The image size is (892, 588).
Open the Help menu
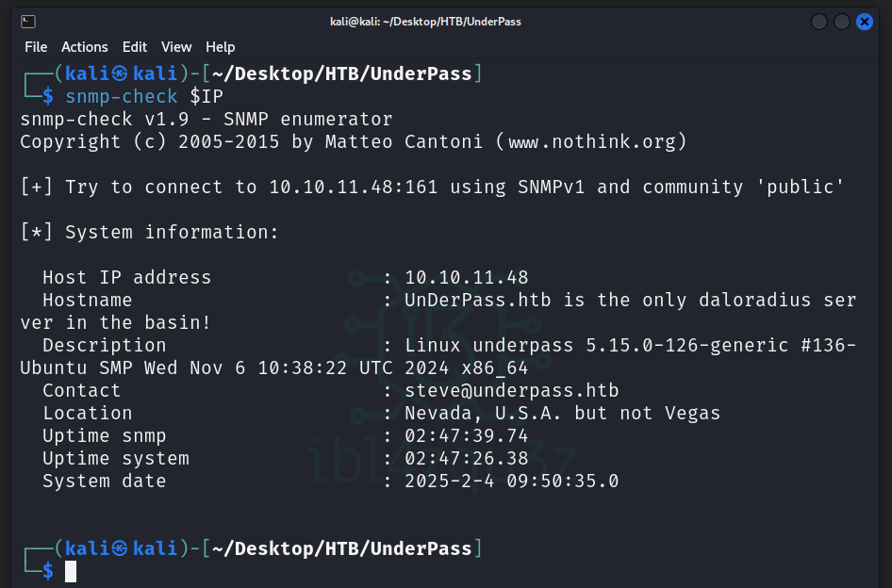[x=221, y=46]
